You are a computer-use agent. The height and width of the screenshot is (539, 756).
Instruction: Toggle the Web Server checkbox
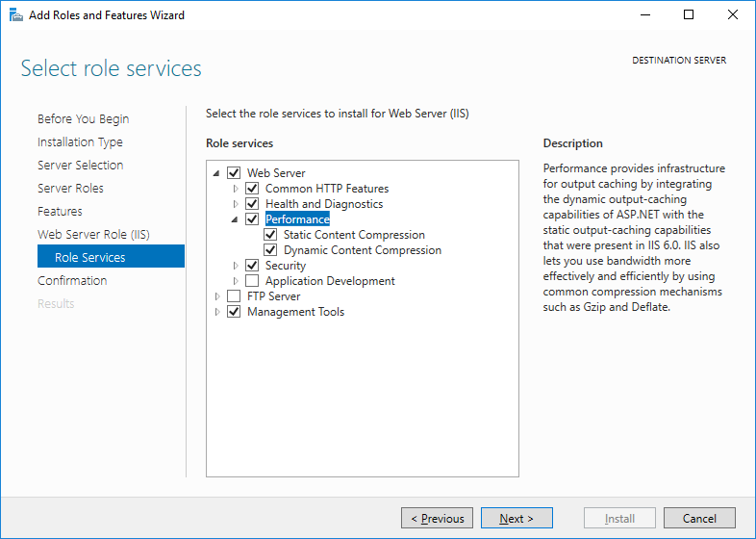234,172
